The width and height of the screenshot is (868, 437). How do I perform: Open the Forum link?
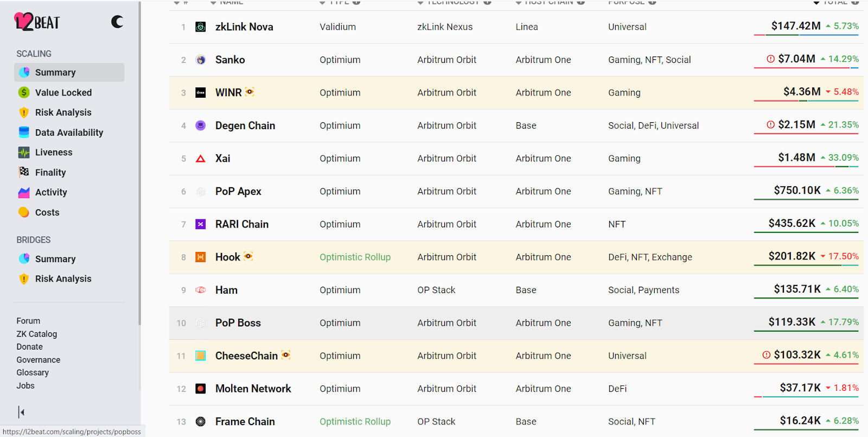[x=28, y=321]
